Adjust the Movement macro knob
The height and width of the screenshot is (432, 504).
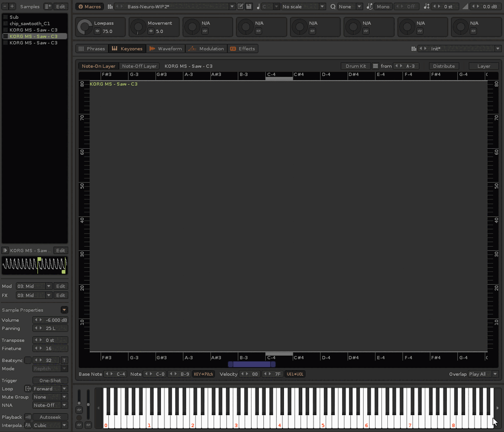pyautogui.click(x=138, y=27)
